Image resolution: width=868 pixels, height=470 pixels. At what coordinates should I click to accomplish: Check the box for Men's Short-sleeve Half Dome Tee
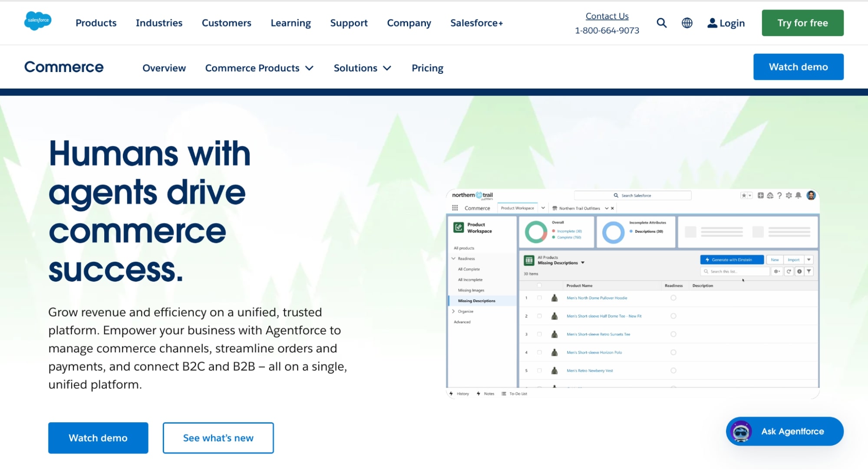539,316
